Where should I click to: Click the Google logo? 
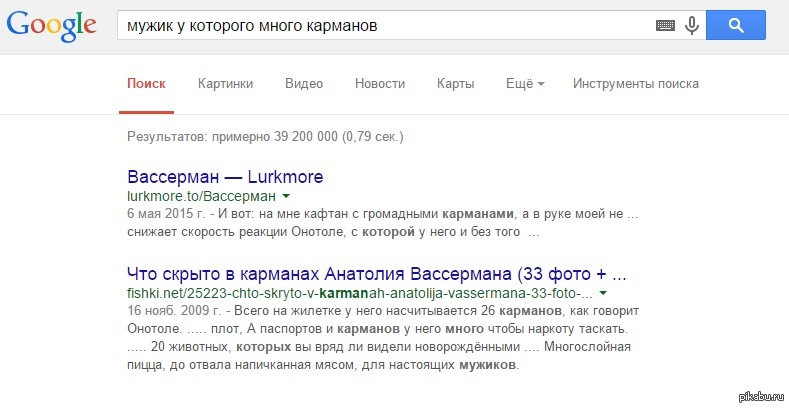point(51,27)
